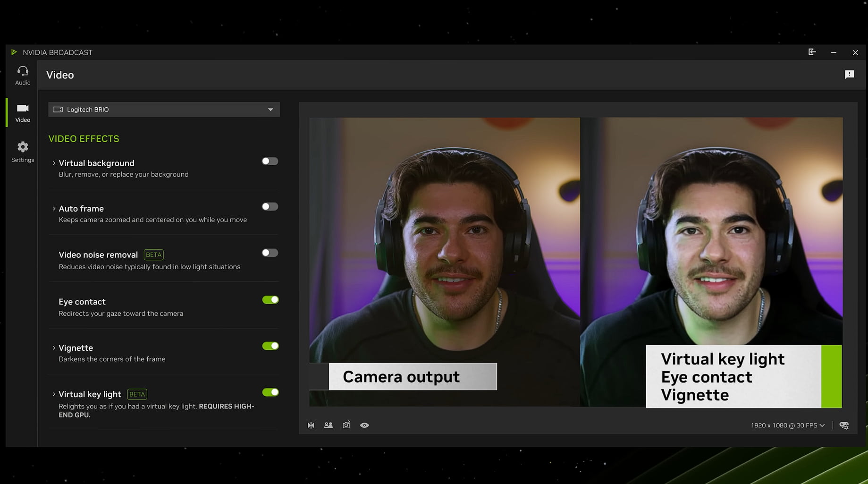Open camera settings icon at preview bottom-right
Viewport: 868px width, 484px height.
pyautogui.click(x=844, y=425)
